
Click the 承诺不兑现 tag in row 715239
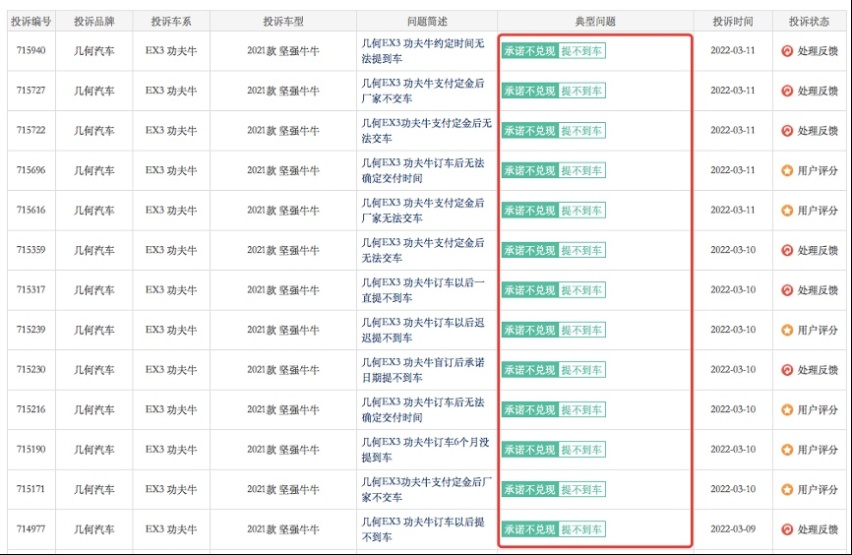(530, 330)
